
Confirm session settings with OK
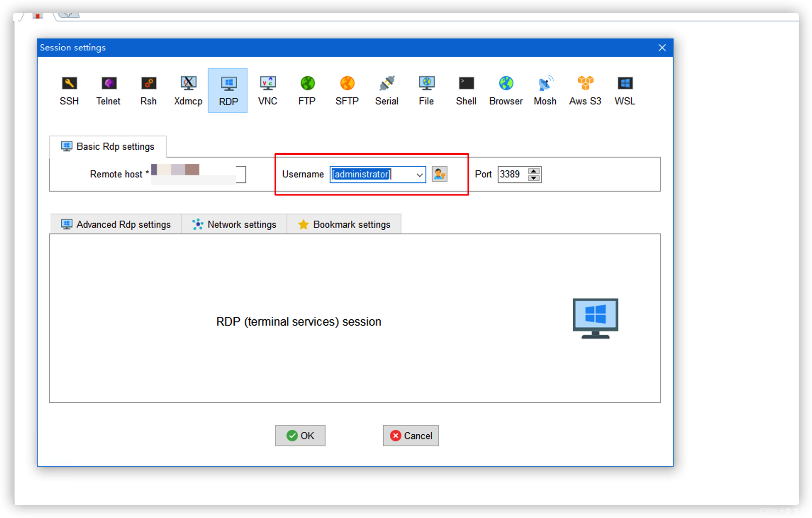(x=300, y=436)
